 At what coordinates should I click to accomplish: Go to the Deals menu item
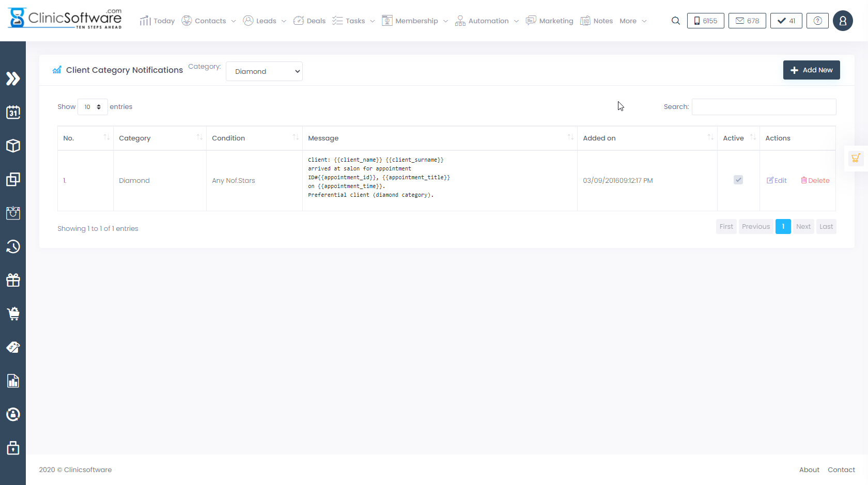309,21
